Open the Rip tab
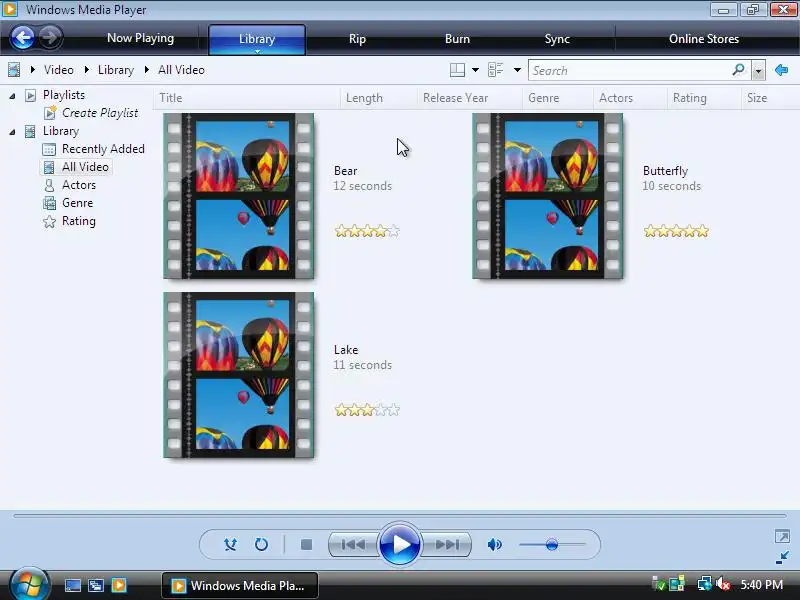Screen dimensions: 800x600 tap(357, 39)
